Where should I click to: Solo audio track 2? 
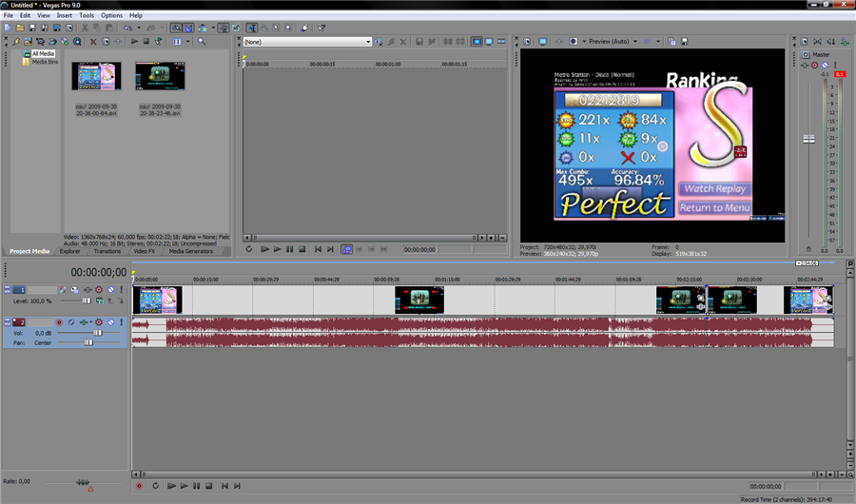point(121,322)
